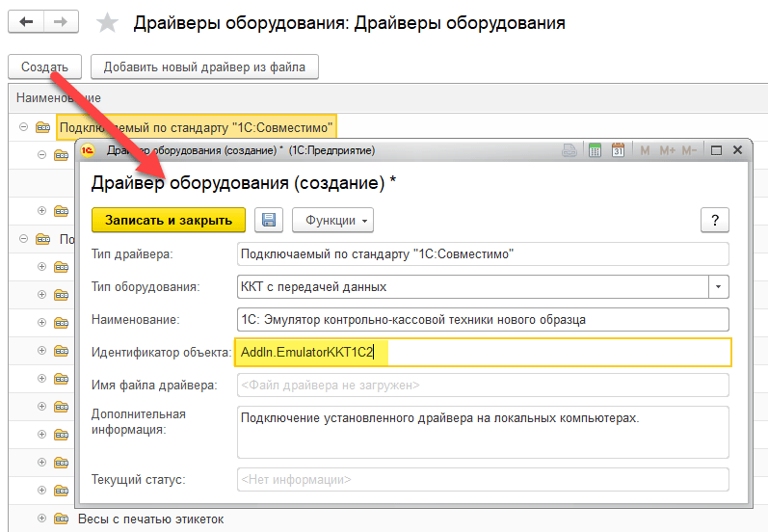Click the M memory button in title bar

point(645,150)
